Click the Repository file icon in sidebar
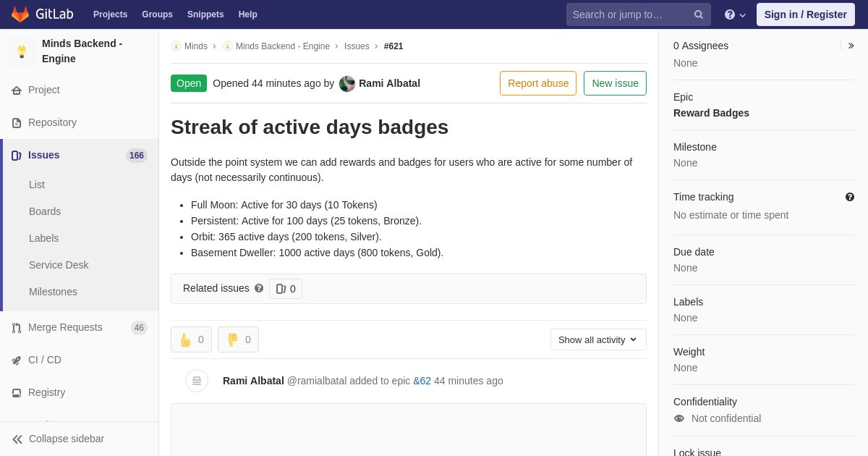 point(17,123)
